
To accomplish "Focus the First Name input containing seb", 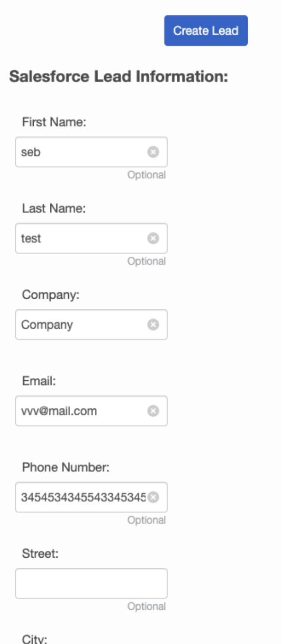I will 91,152.
